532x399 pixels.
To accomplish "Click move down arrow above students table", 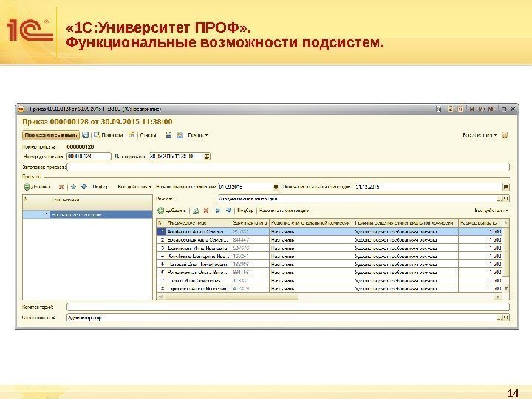I will [228, 211].
